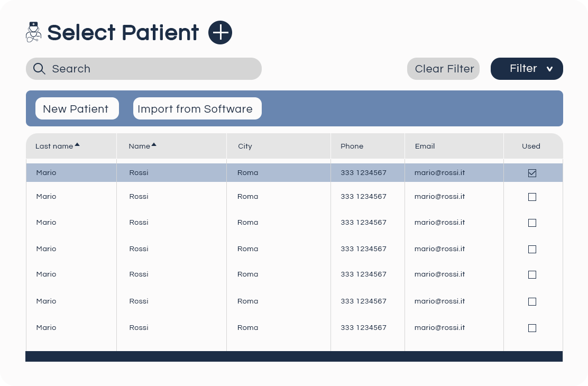Click the Name column sort arrow
588x386 pixels.
click(154, 144)
